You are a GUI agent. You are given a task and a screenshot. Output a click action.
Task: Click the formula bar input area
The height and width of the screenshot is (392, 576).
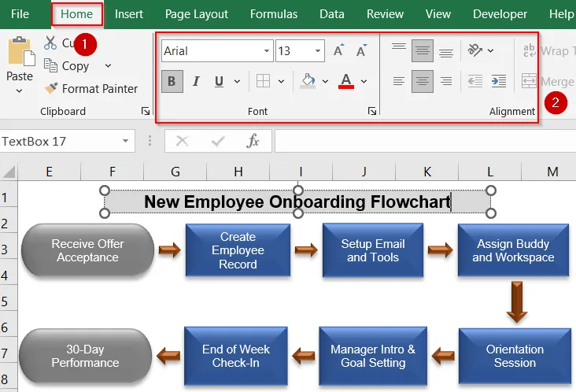click(x=425, y=141)
